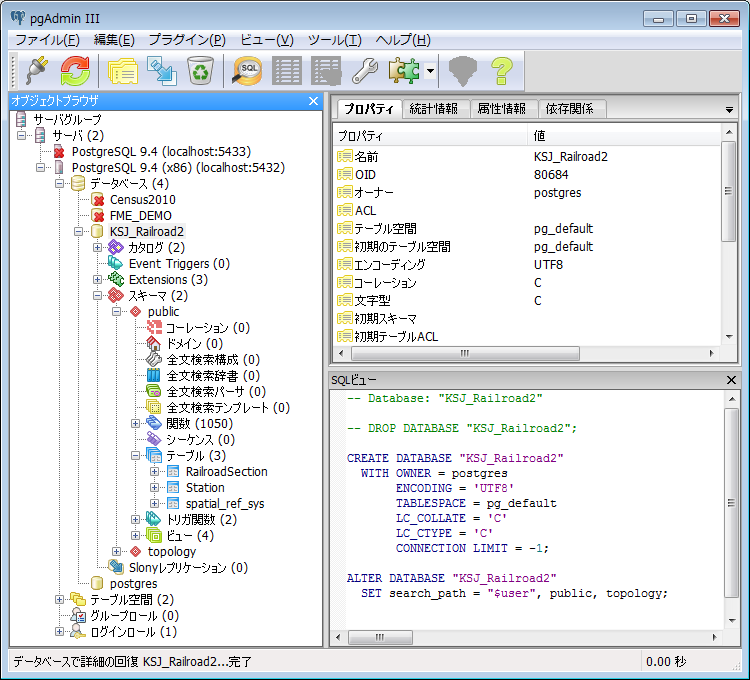
Task: Switch to the 依存関係 tab
Action: pyautogui.click(x=570, y=109)
